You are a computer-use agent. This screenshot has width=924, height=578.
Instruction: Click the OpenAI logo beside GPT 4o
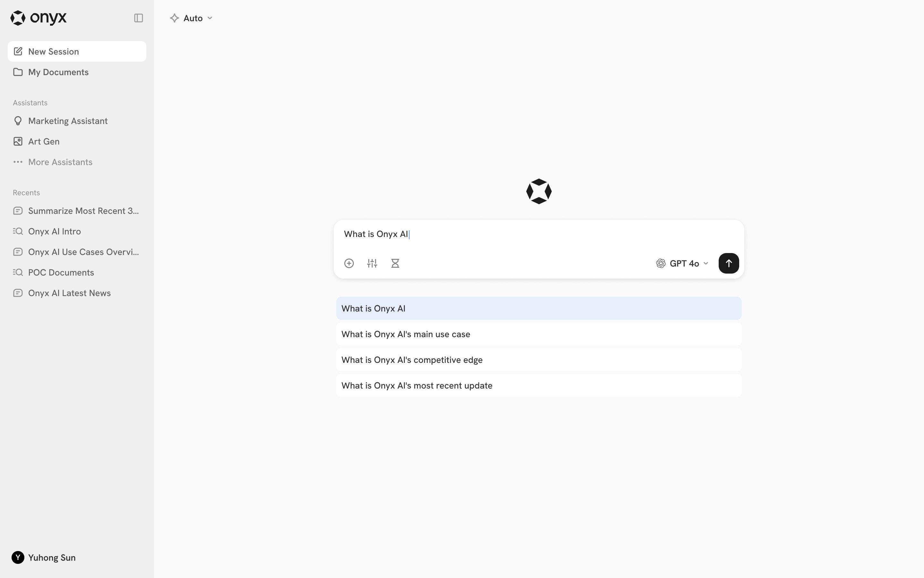click(661, 263)
